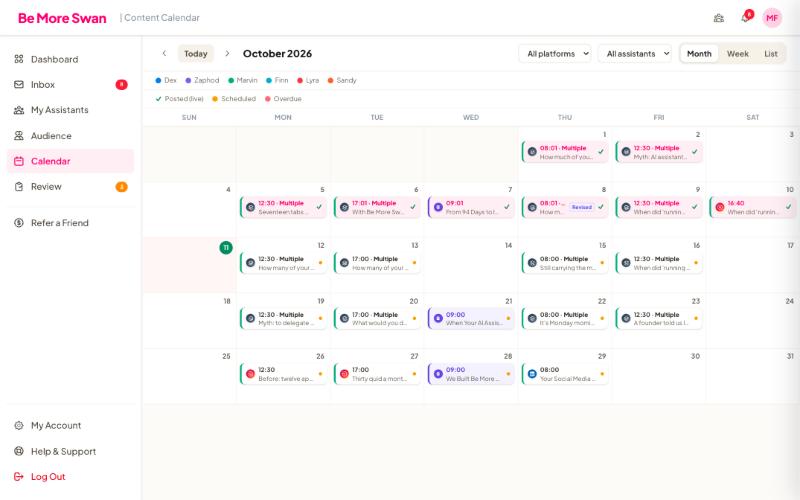Click the Dex blue legend dot
Screen dimensions: 800x500
point(158,81)
